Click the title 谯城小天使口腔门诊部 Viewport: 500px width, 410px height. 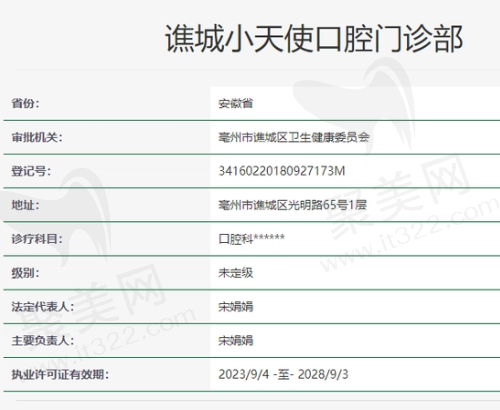click(314, 39)
